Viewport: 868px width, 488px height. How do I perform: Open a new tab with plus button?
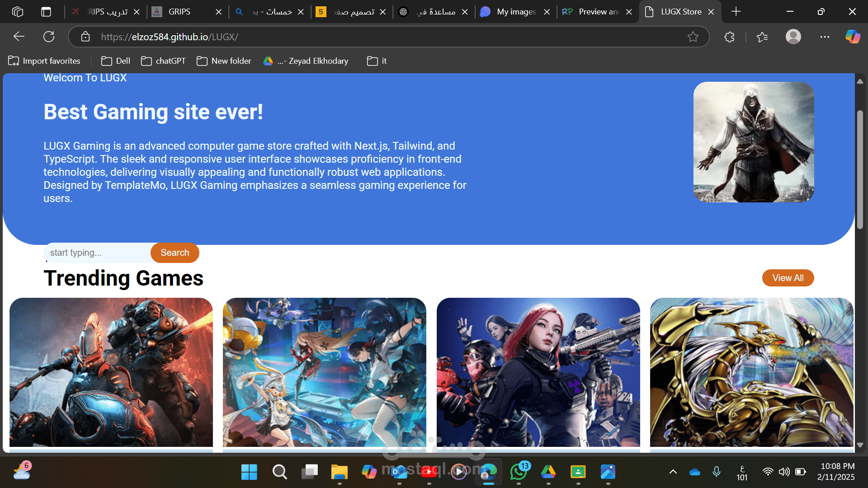tap(736, 12)
